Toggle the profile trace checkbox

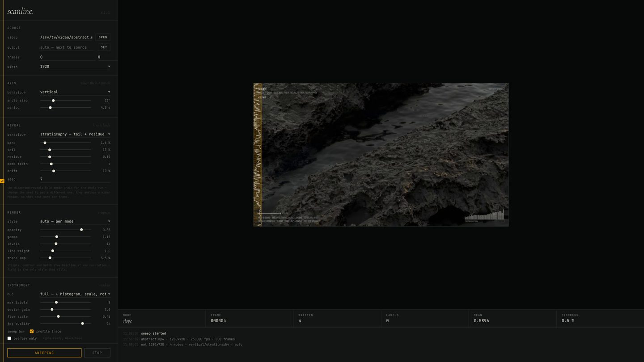(x=32, y=331)
